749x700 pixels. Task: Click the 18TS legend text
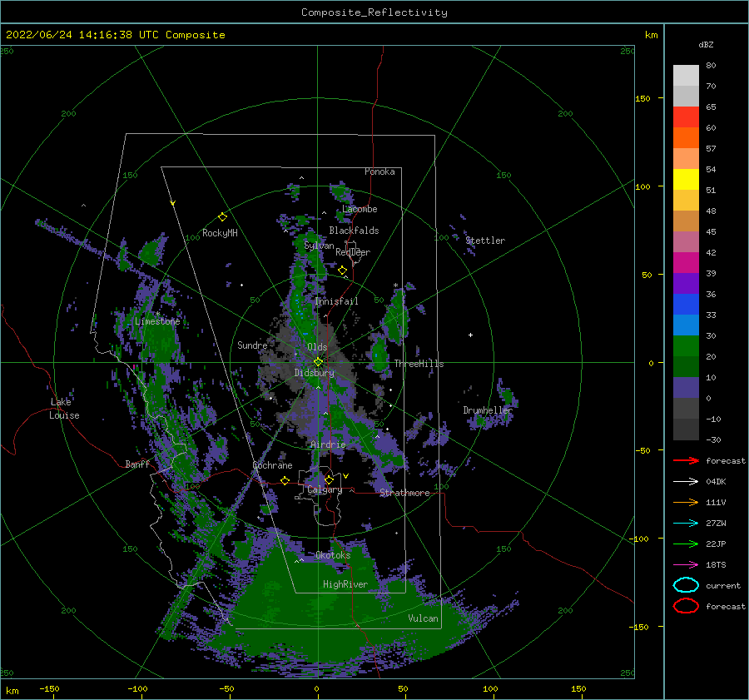click(x=716, y=565)
